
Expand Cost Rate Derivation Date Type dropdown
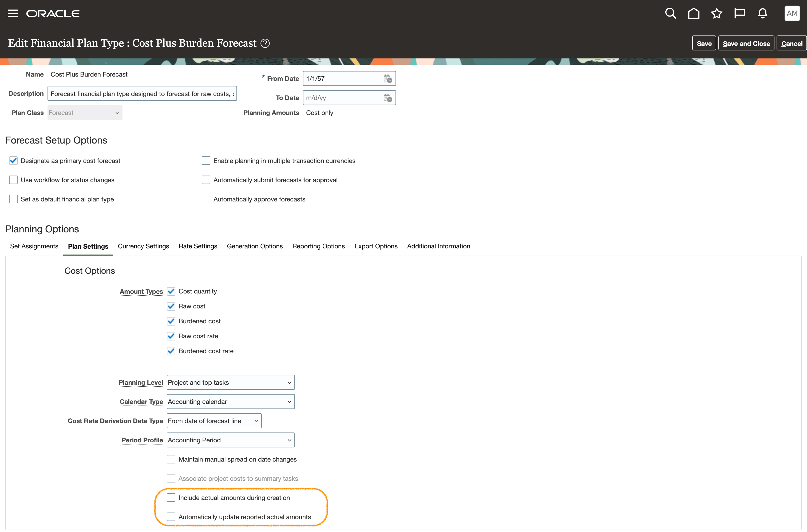214,421
